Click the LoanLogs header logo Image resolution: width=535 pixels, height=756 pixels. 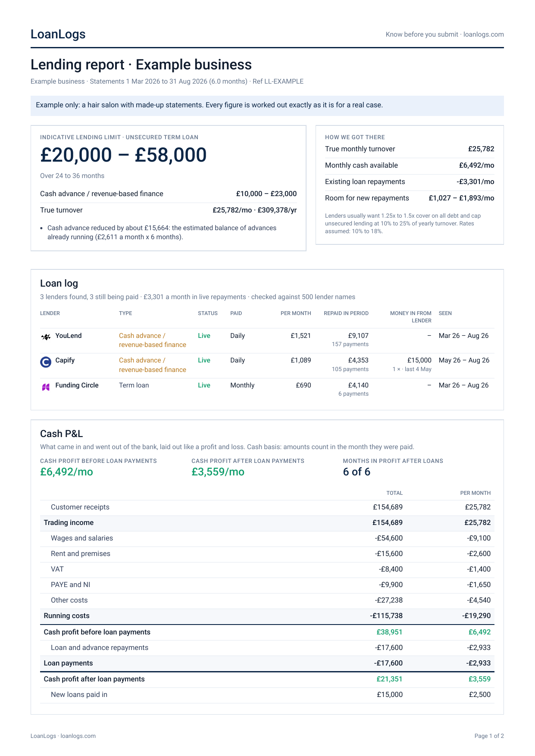(x=58, y=34)
